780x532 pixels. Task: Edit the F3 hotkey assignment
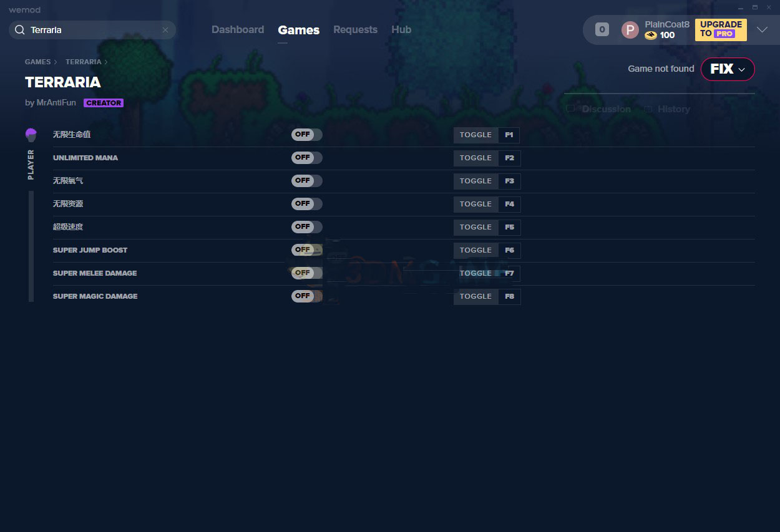pyautogui.click(x=509, y=181)
